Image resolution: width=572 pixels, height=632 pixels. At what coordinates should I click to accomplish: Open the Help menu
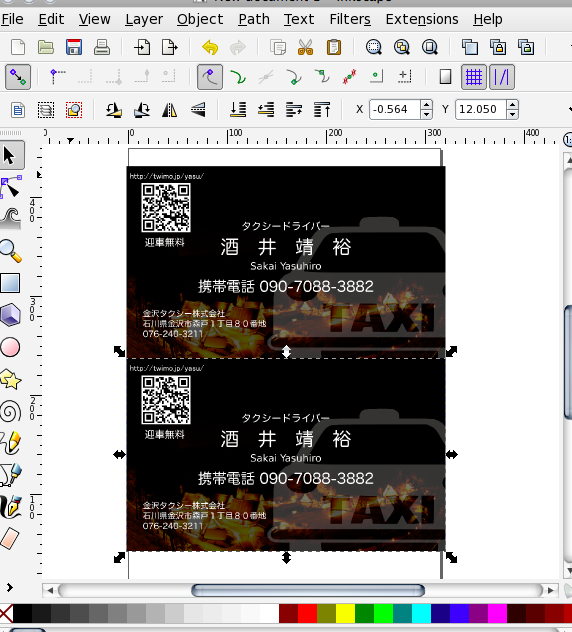[488, 19]
